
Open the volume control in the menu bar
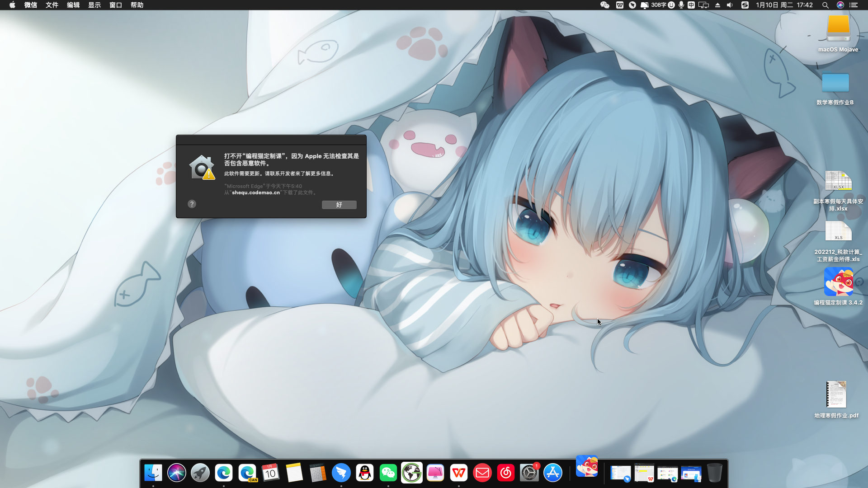coord(730,5)
